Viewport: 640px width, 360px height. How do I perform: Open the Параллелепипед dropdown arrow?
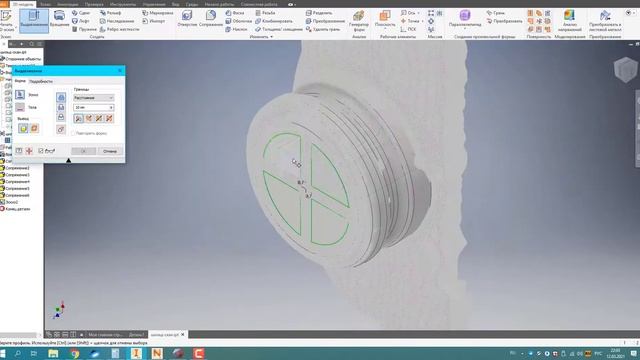point(464,29)
